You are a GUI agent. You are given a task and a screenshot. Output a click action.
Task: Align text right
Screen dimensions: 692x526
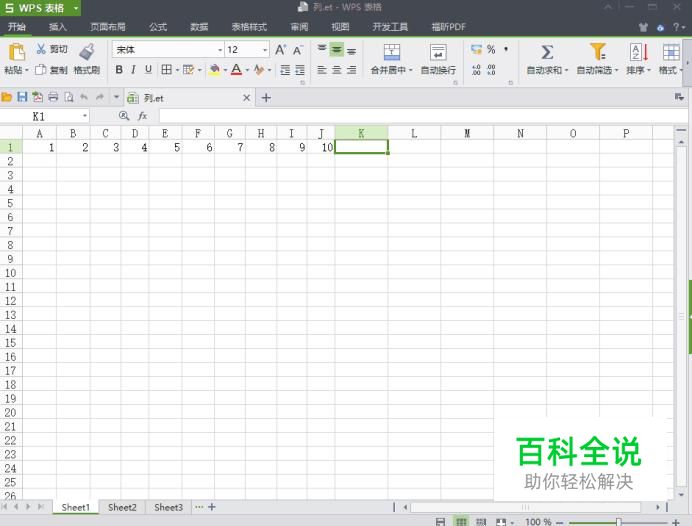pyautogui.click(x=351, y=70)
